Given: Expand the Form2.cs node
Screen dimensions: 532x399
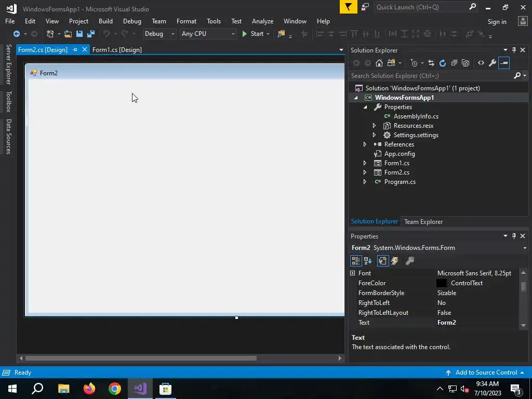Looking at the screenshot, I should (365, 172).
